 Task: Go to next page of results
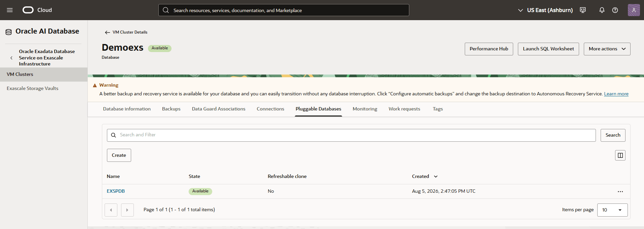point(127,210)
